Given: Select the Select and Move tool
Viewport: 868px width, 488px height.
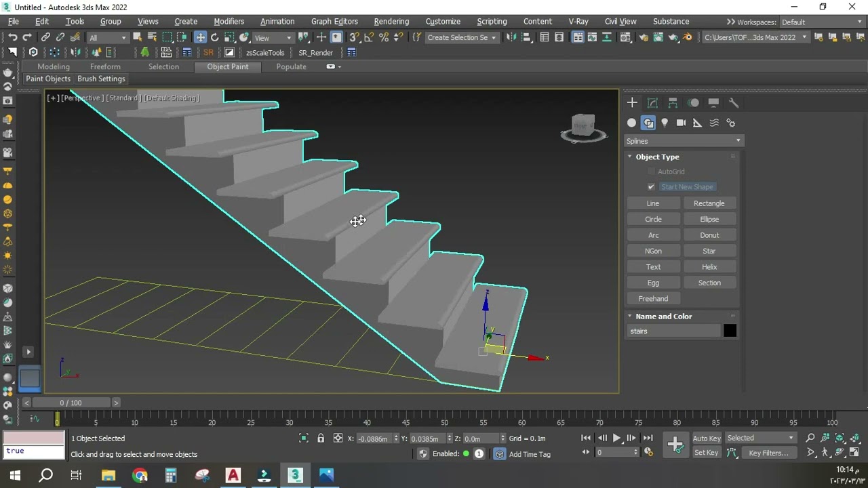Looking at the screenshot, I should pyautogui.click(x=200, y=37).
